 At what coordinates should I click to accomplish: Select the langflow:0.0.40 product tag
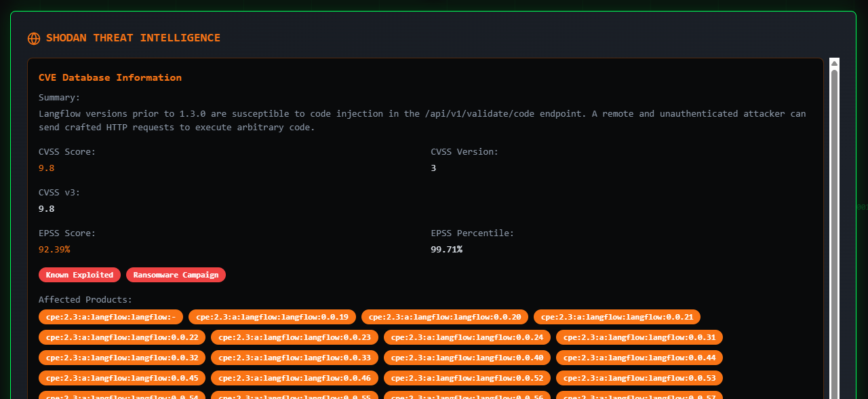(467, 358)
